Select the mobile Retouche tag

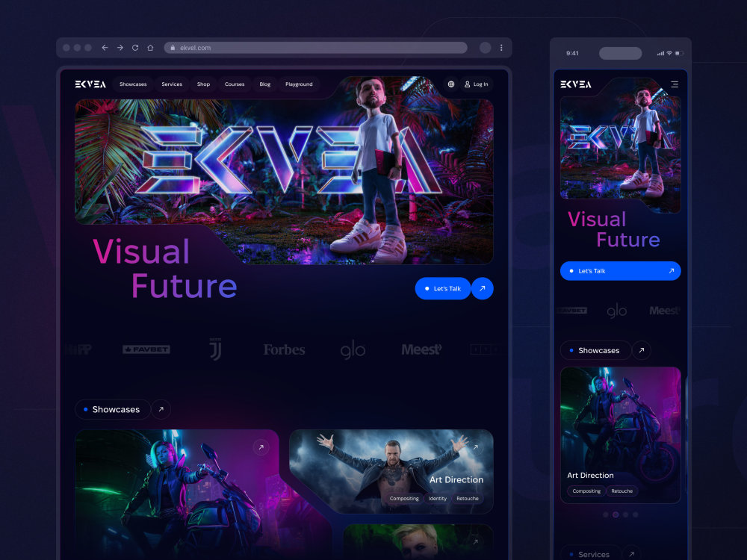622,491
